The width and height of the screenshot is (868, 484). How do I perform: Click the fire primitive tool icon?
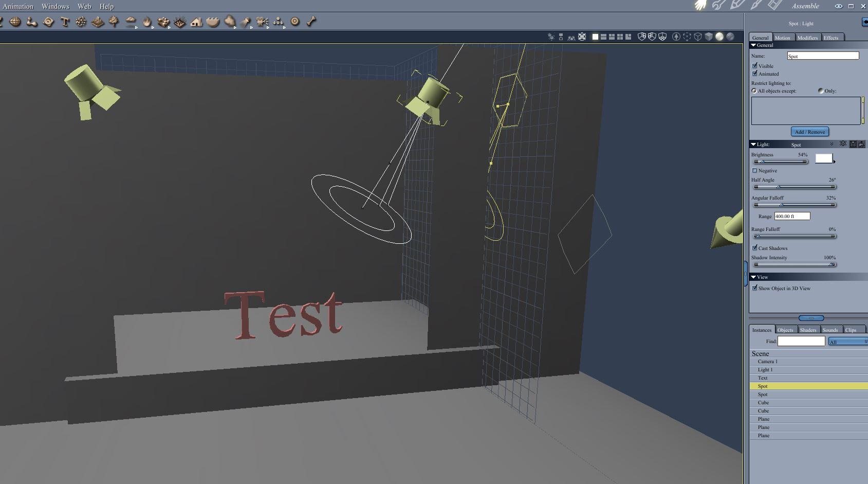pyautogui.click(x=147, y=22)
